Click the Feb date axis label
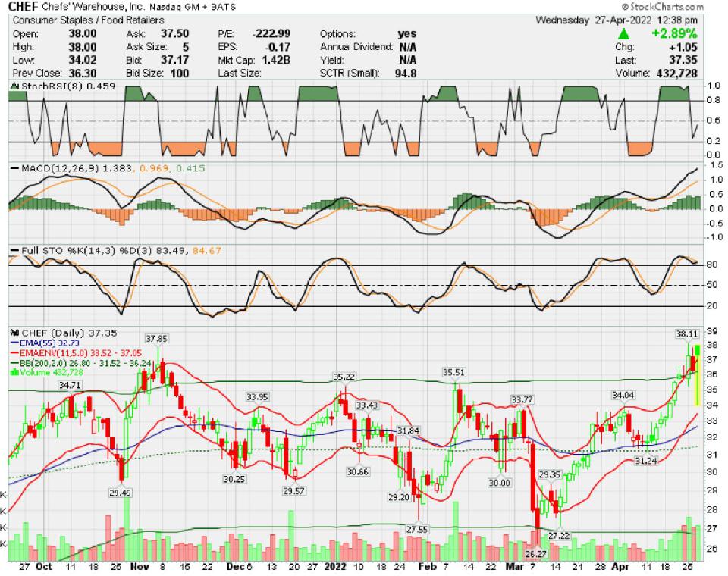This screenshot has height=576, width=728. [x=427, y=567]
